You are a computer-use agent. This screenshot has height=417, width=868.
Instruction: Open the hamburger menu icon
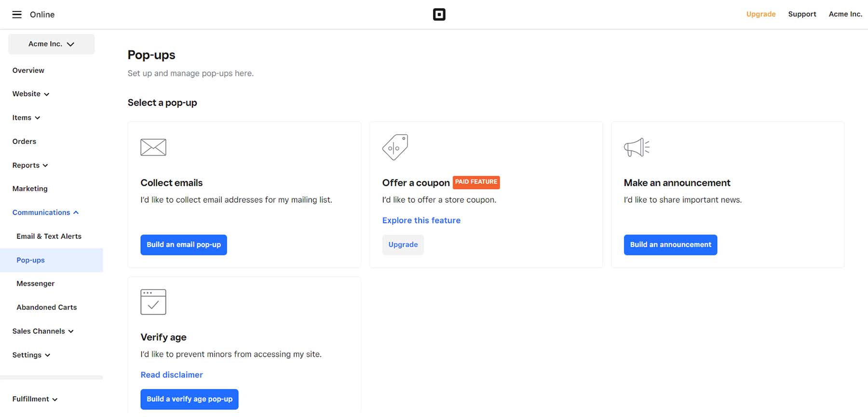17,14
